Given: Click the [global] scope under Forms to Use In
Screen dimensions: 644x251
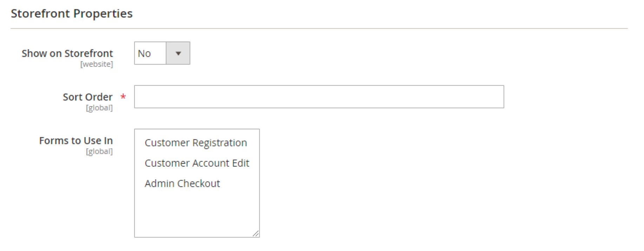Looking at the screenshot, I should tap(99, 152).
